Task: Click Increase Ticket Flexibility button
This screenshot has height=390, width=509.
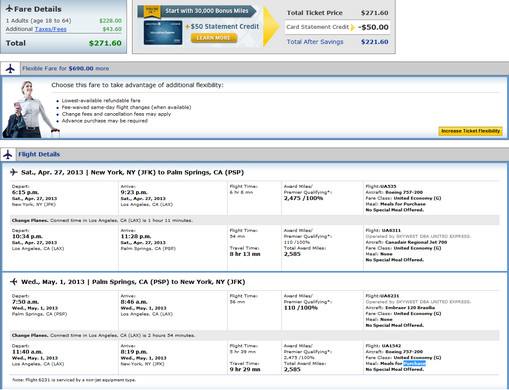Action: pyautogui.click(x=470, y=131)
